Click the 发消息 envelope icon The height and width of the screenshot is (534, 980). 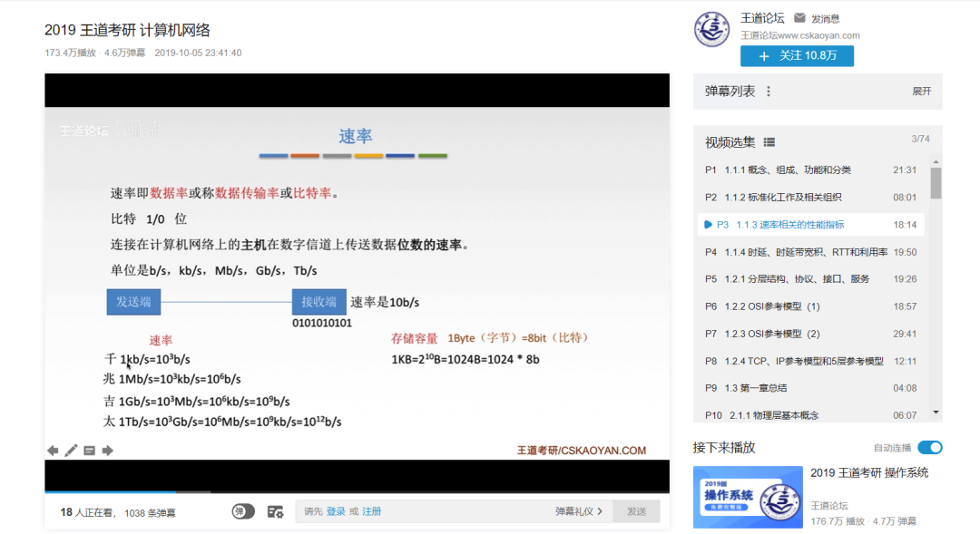tap(799, 16)
